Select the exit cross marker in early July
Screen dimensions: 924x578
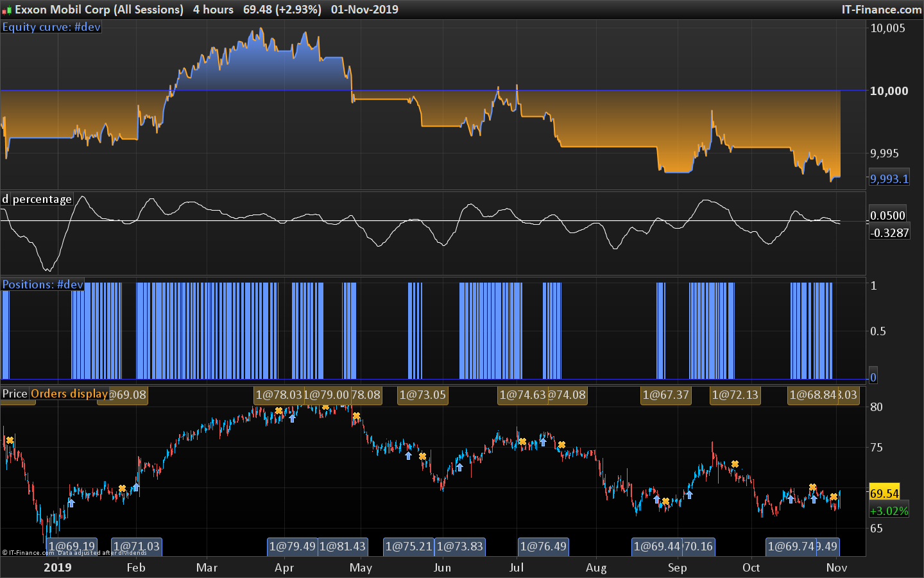click(x=522, y=442)
